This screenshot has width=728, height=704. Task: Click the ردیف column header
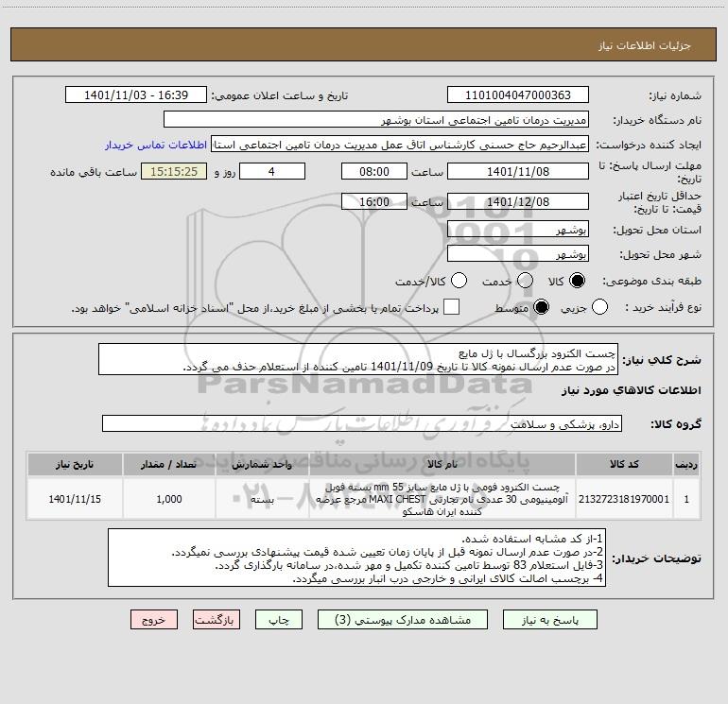point(686,464)
